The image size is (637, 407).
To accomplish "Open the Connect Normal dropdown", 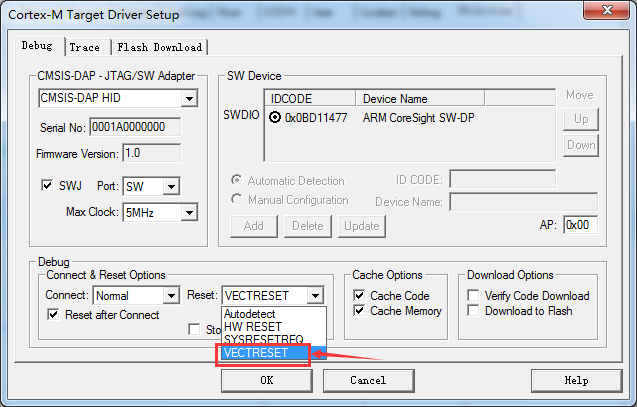I will click(171, 296).
